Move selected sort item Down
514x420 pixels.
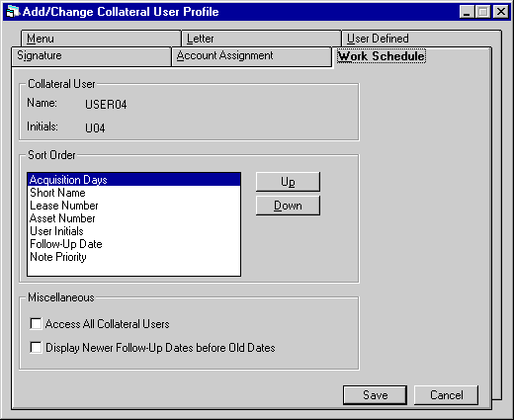288,206
